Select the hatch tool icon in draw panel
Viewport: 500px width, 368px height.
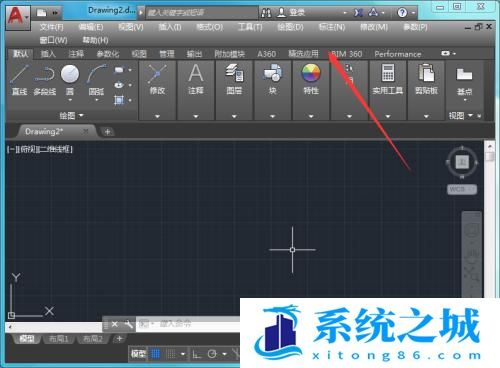pos(119,100)
